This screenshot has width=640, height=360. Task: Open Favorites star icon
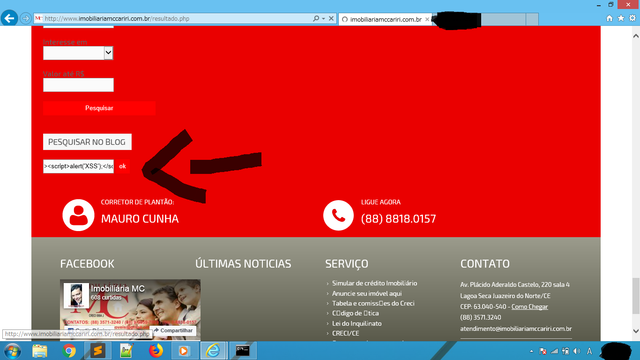[x=621, y=18]
